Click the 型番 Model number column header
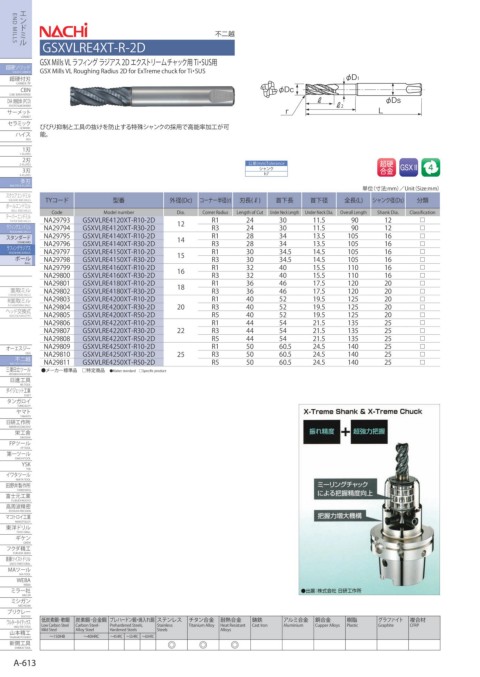This screenshot has height=677, width=480. click(119, 204)
